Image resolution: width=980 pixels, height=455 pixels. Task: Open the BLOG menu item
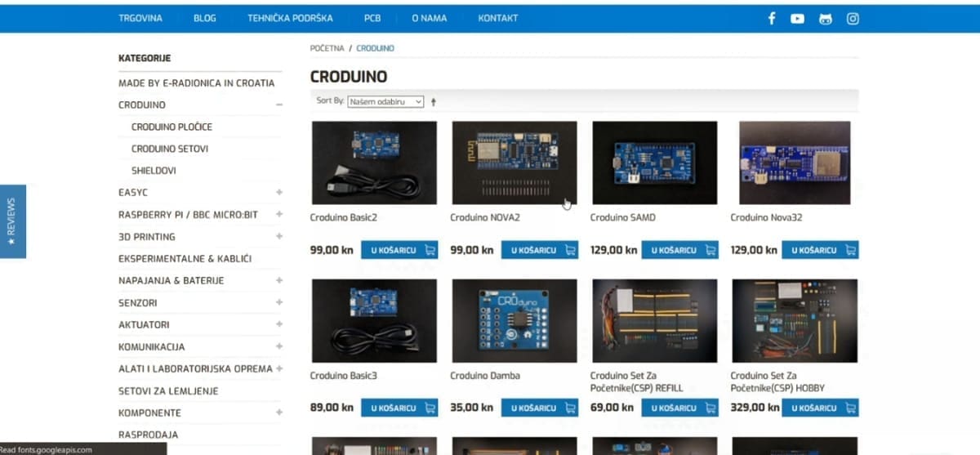click(205, 18)
